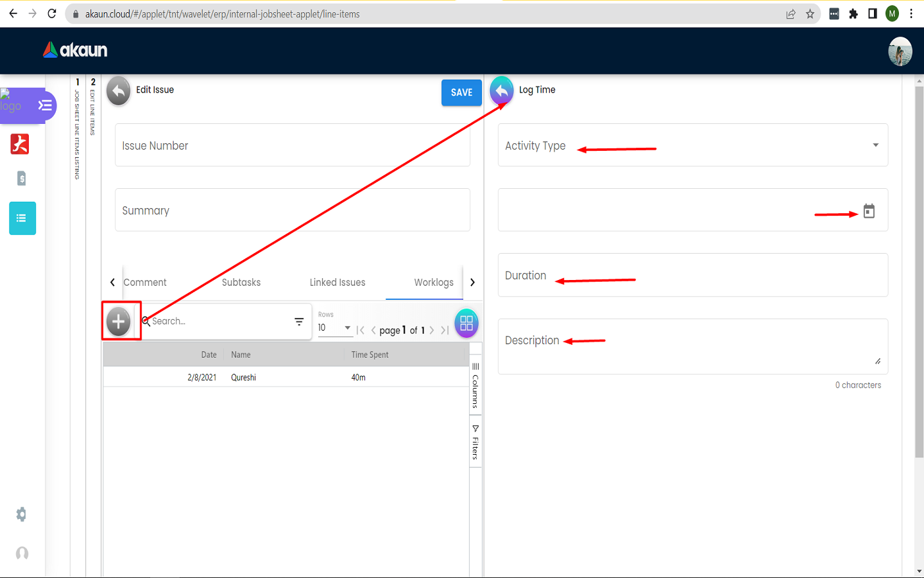Go to the next page
Screen dimensions: 924x578
pos(432,330)
